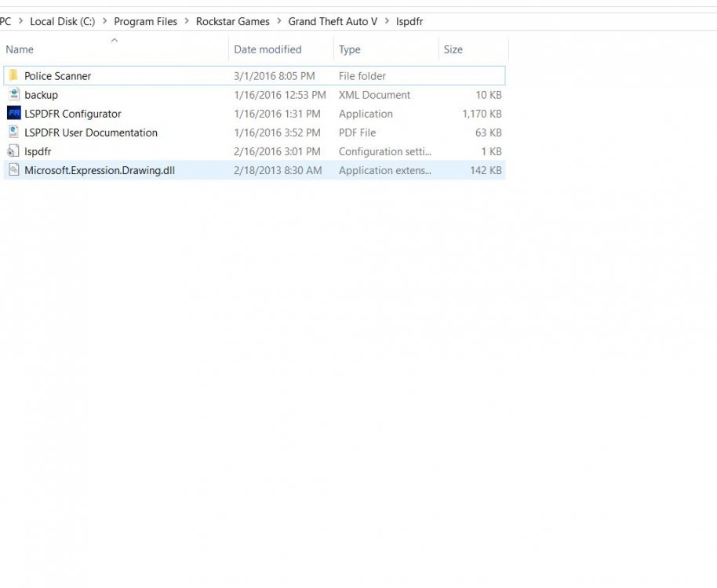This screenshot has height=588, width=717.
Task: Click the date 1/16/2016 1:31 PM
Action: pyautogui.click(x=277, y=114)
